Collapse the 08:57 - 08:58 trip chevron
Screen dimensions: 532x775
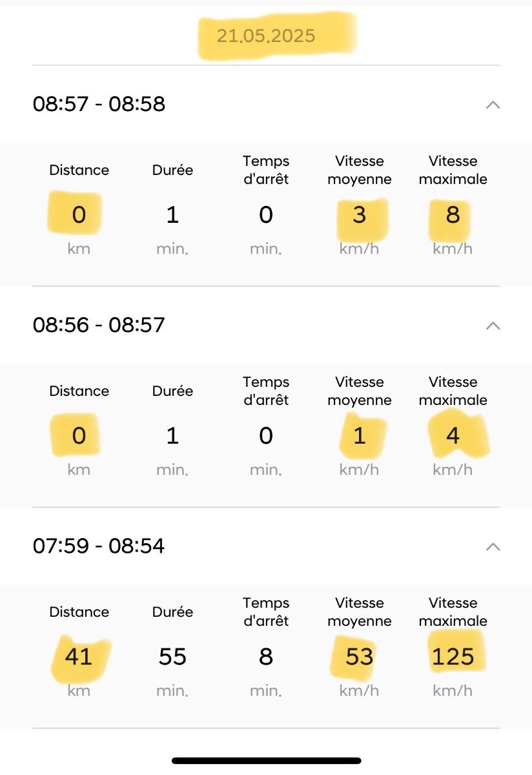pyautogui.click(x=493, y=104)
